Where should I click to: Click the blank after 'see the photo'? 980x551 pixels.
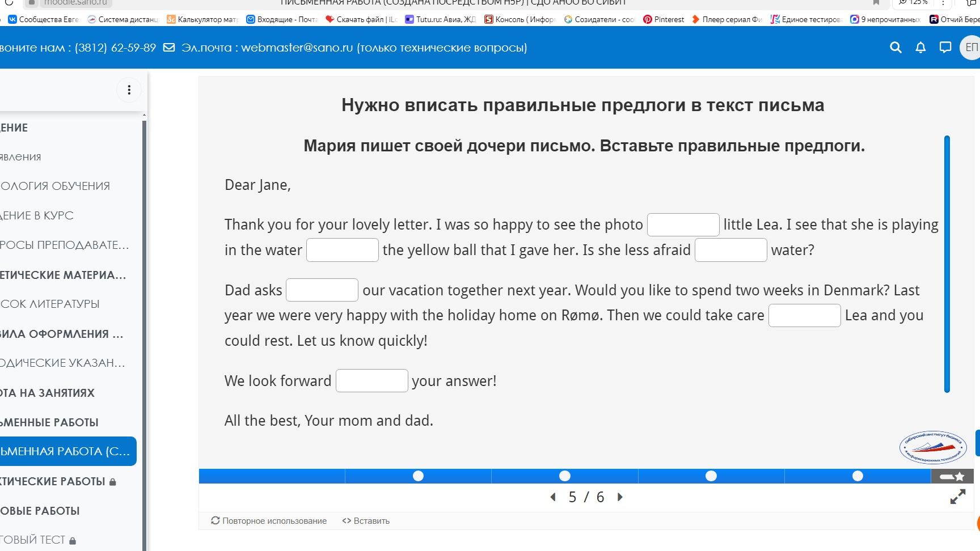683,225
